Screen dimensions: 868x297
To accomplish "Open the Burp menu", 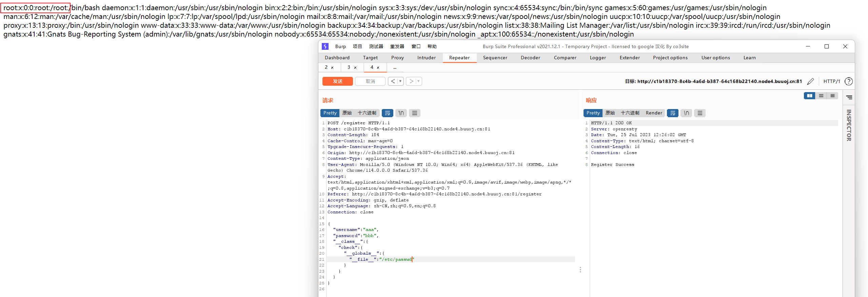I will point(340,47).
